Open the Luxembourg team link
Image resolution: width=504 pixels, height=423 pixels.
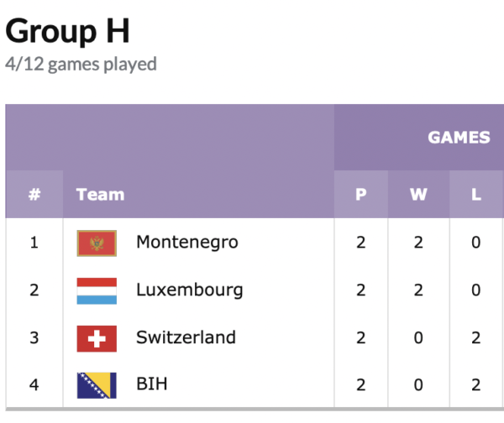pyautogui.click(x=190, y=290)
